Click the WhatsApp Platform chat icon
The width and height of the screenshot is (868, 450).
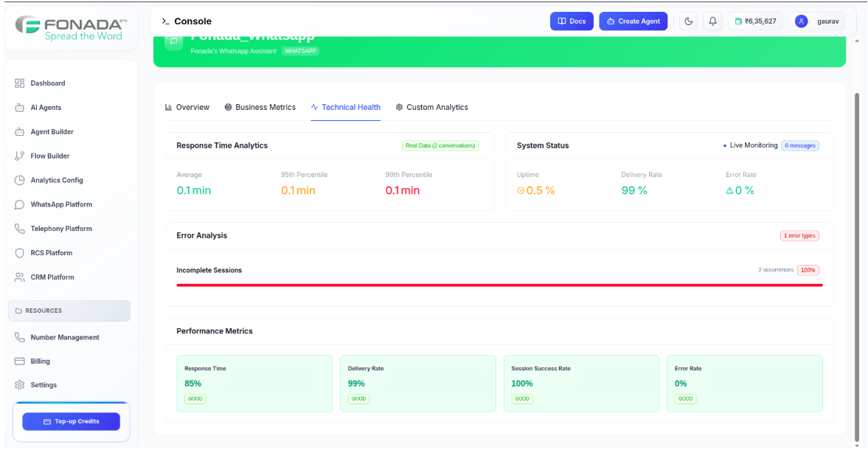(19, 204)
